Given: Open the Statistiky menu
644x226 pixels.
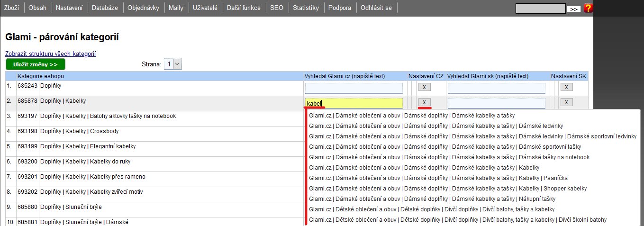Looking at the screenshot, I should (306, 8).
